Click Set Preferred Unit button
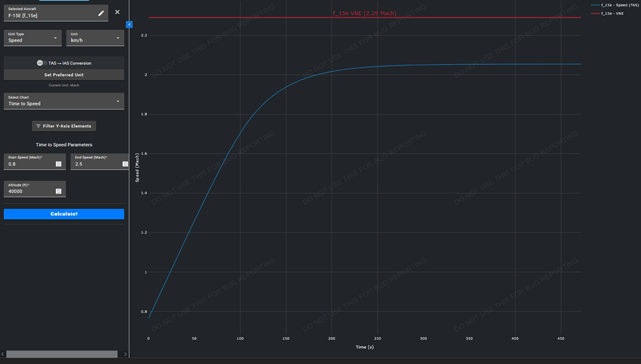 click(63, 75)
